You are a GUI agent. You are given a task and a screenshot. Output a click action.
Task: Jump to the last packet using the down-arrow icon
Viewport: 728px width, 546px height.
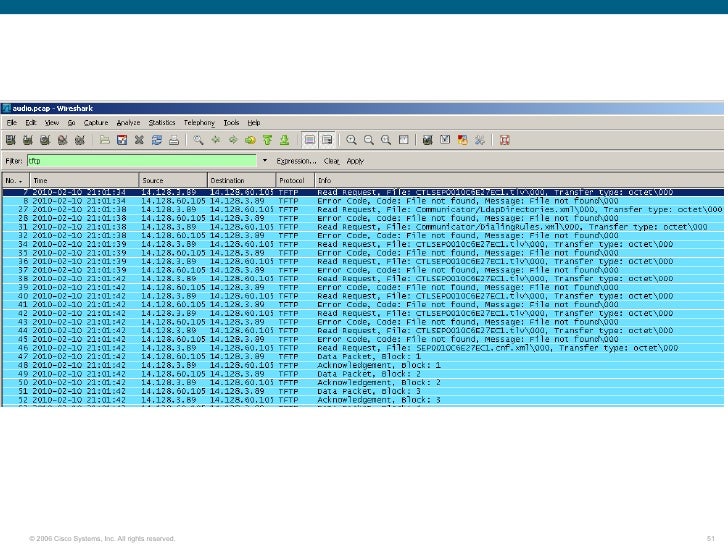pyautogui.click(x=284, y=140)
